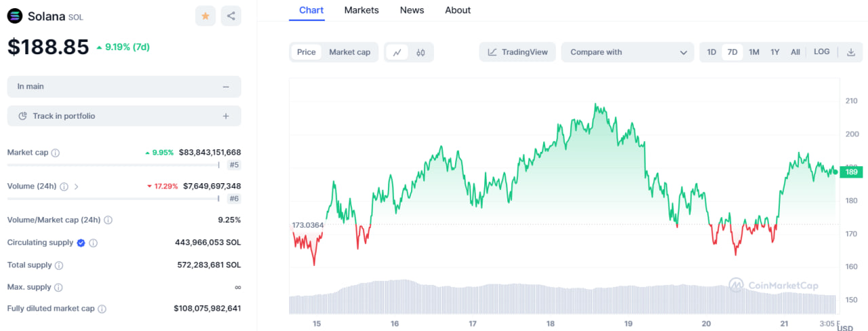Select Market cap chart mode

(350, 52)
